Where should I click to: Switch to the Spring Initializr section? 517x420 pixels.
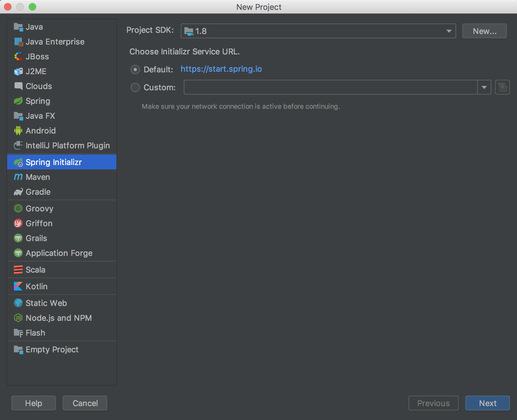pos(53,162)
